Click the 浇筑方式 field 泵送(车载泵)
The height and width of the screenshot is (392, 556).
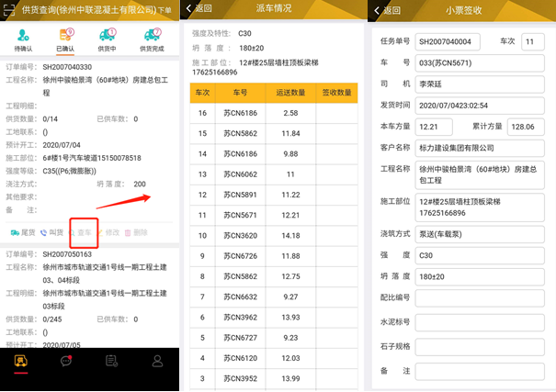click(x=480, y=234)
